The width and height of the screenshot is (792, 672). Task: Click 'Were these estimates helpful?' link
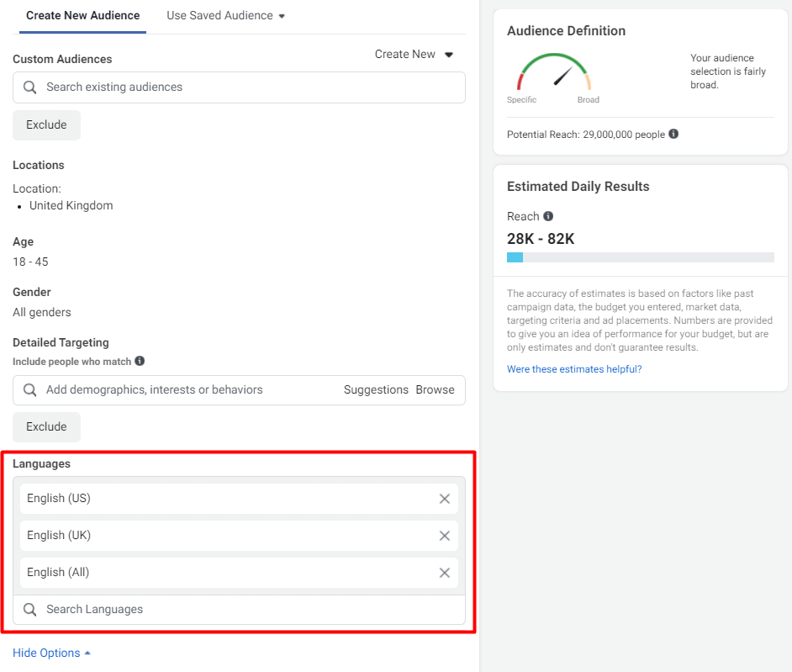pos(574,369)
